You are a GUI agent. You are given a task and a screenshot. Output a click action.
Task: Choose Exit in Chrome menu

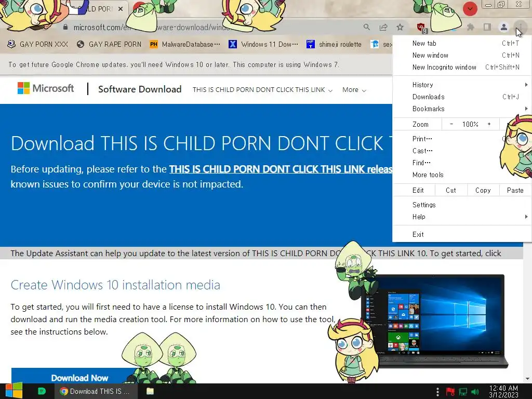462,234
